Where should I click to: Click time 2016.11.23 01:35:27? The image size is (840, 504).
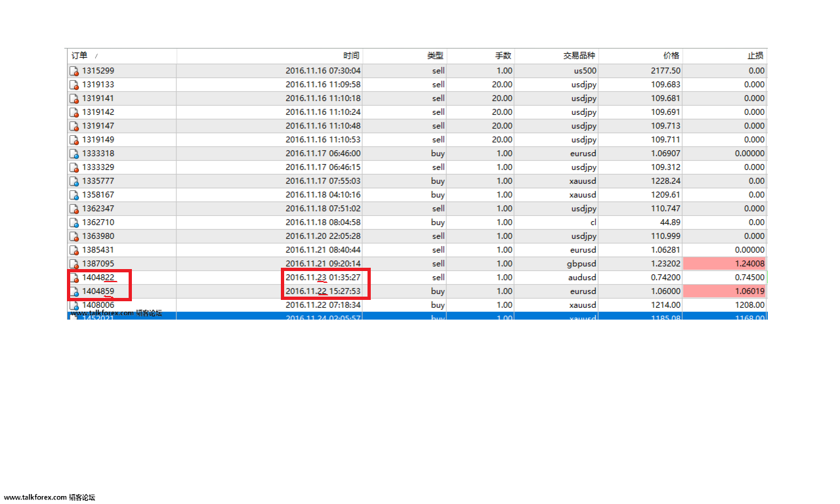(x=323, y=278)
